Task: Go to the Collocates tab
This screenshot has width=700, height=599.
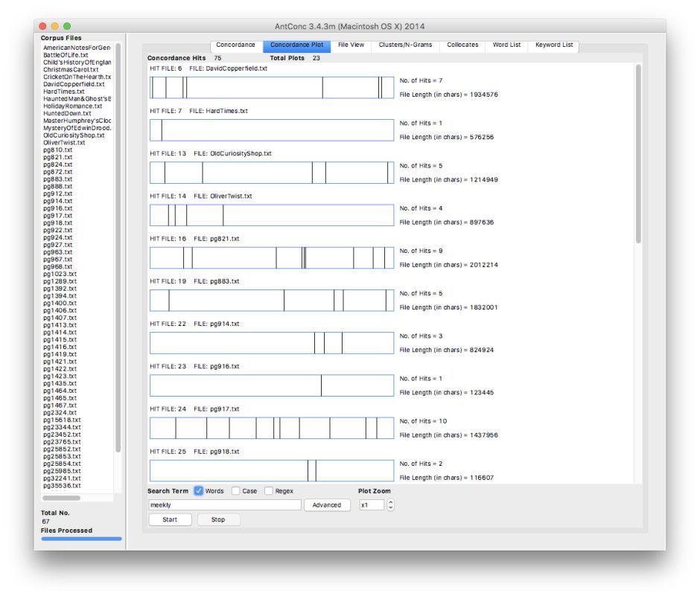Action: [462, 45]
